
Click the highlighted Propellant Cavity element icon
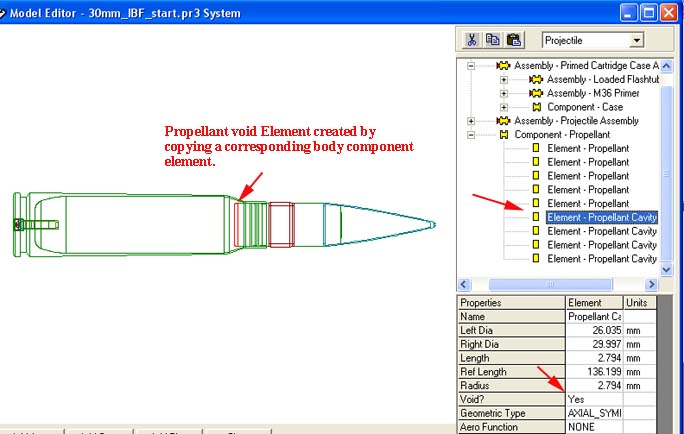point(536,217)
